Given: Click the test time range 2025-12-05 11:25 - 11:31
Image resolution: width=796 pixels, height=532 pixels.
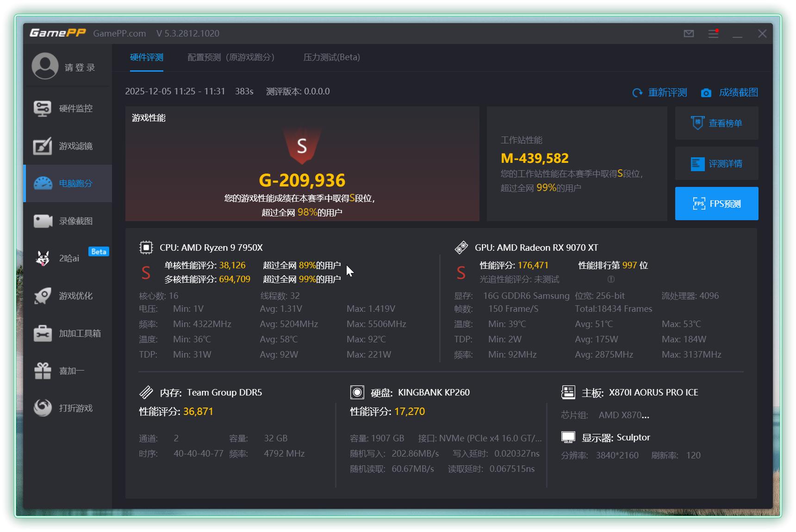Looking at the screenshot, I should coord(175,91).
